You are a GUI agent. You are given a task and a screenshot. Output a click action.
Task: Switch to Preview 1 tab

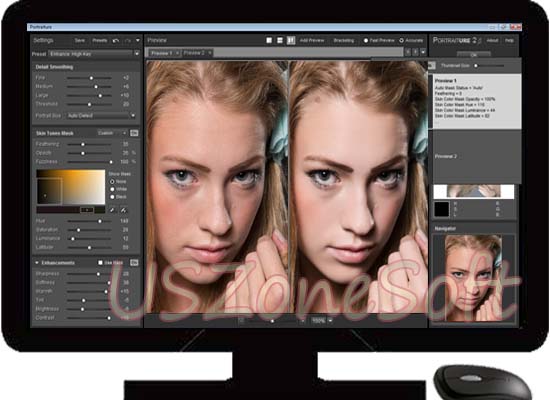click(x=162, y=53)
